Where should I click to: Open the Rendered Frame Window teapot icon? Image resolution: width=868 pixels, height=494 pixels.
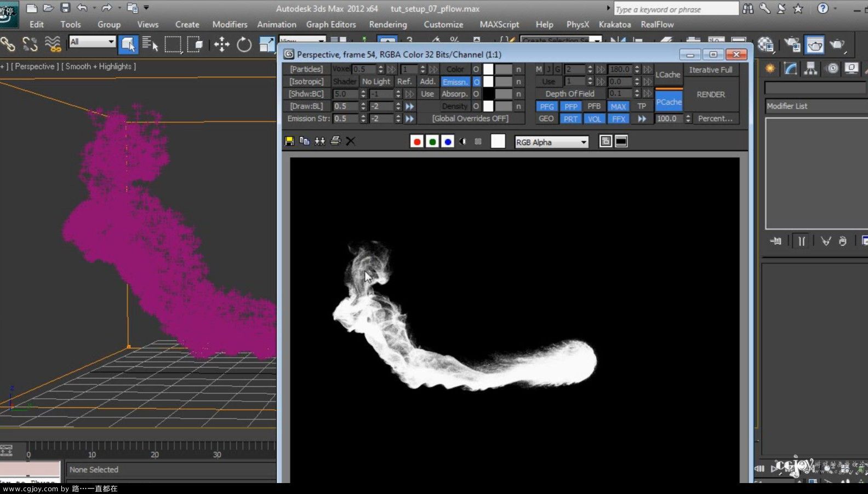coord(815,45)
